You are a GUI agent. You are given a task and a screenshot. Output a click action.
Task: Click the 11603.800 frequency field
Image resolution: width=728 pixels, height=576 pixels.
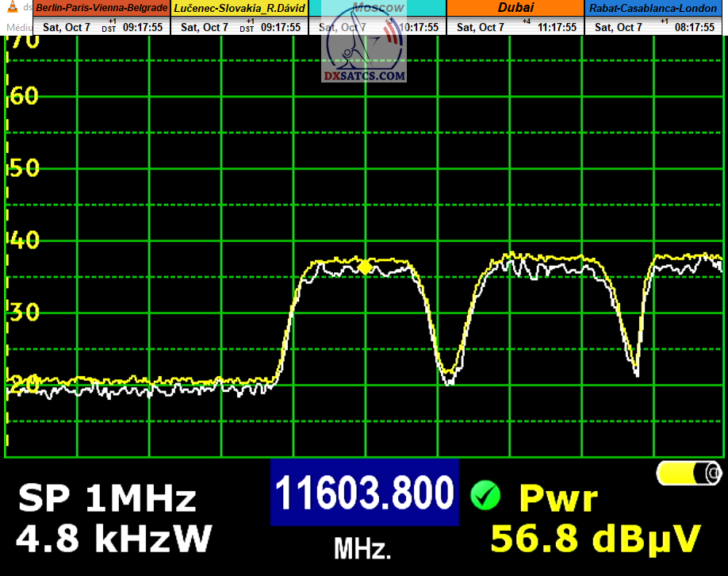pos(365,493)
